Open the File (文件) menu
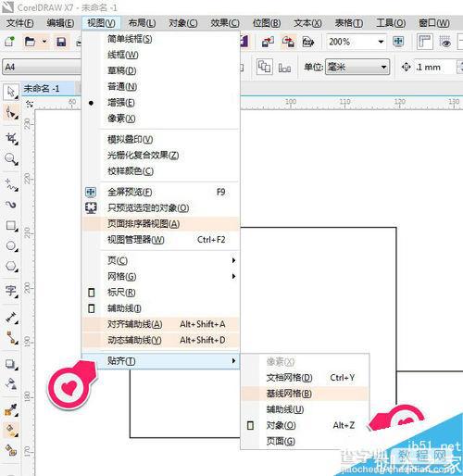 pos(19,23)
